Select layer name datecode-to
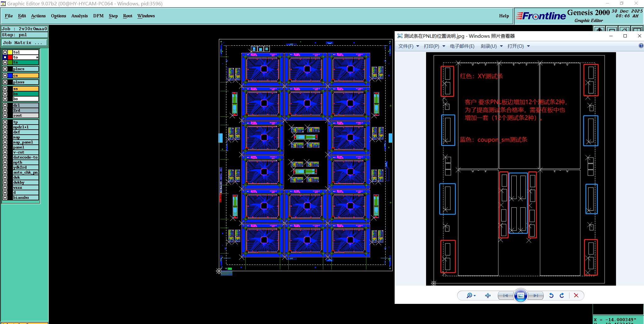The height and width of the screenshot is (324, 644). tap(25, 157)
